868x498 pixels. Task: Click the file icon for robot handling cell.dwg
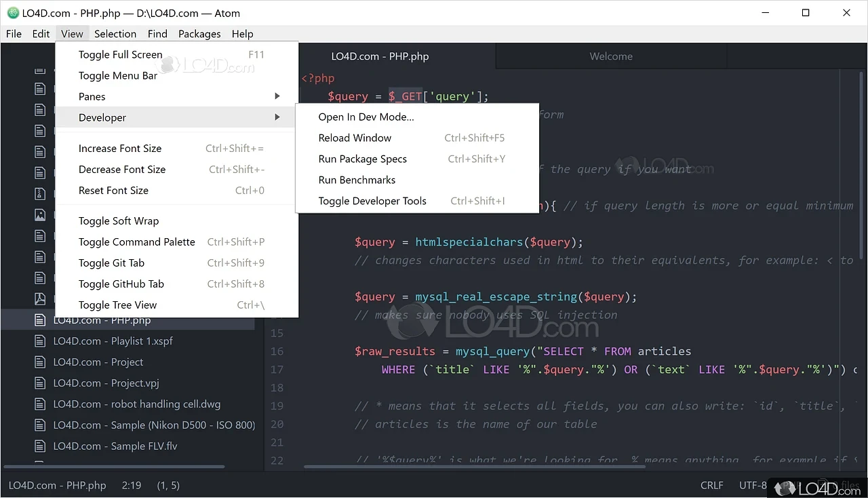[40, 404]
